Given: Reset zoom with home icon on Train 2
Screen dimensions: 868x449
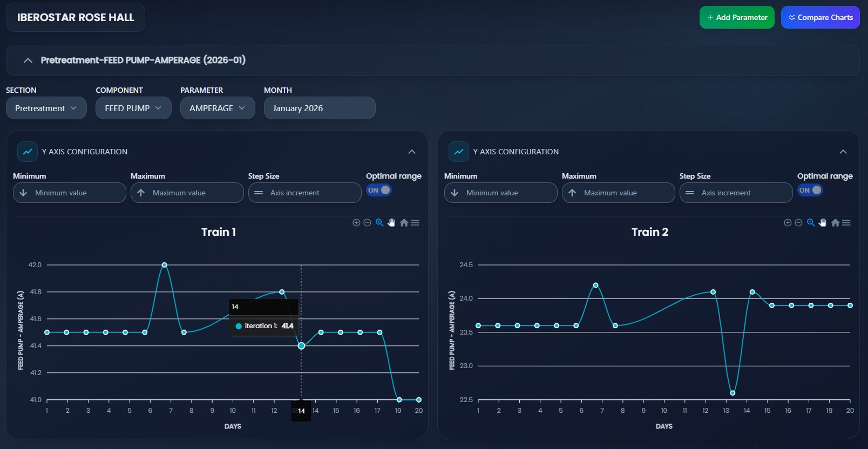Looking at the screenshot, I should (835, 223).
